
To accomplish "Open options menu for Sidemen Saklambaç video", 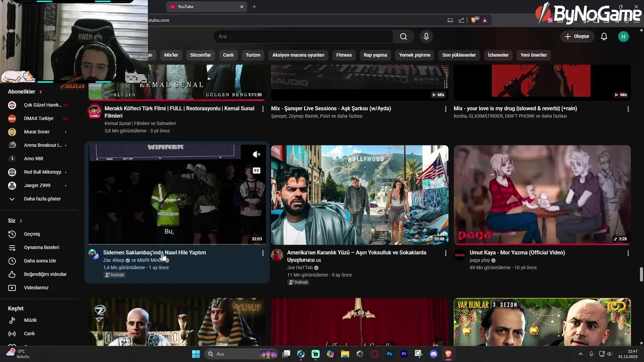I will pos(263,253).
